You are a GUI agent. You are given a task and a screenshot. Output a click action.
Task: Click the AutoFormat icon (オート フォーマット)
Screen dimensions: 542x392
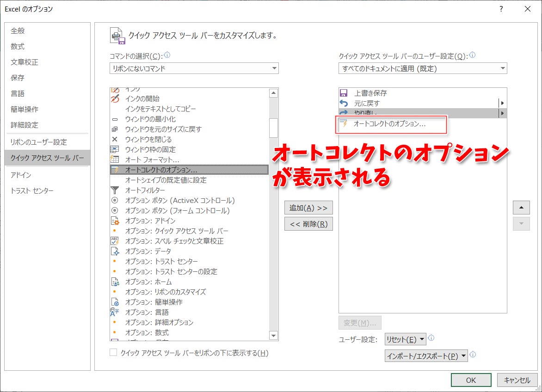coord(114,159)
